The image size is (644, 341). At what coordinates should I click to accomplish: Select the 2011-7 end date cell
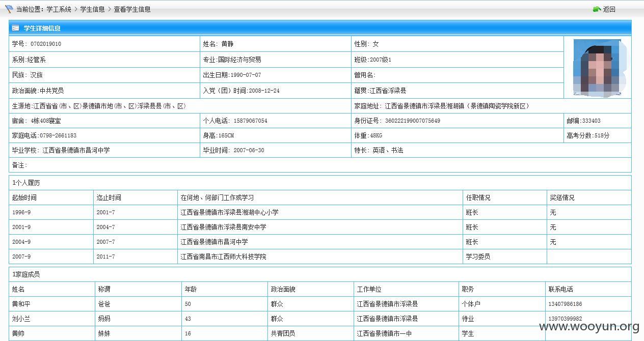[x=136, y=257]
